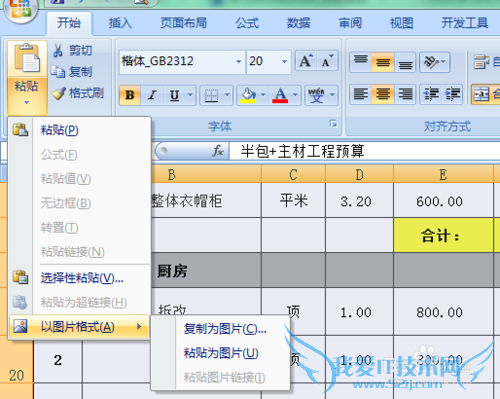
Task: Click the cell borders icon
Action: [211, 95]
